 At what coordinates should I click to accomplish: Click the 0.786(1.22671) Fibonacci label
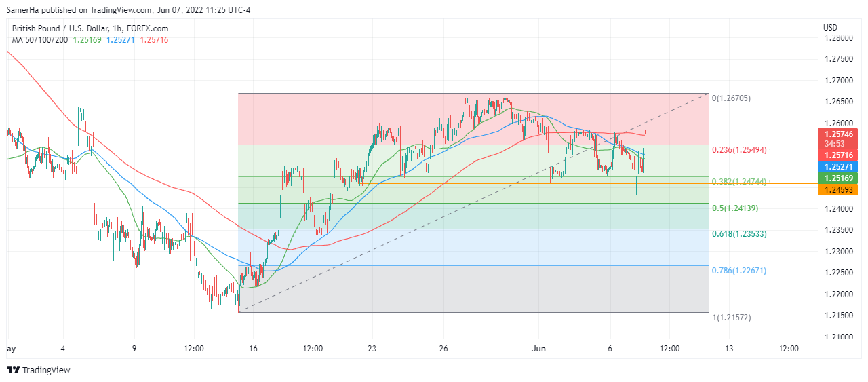[739, 271]
